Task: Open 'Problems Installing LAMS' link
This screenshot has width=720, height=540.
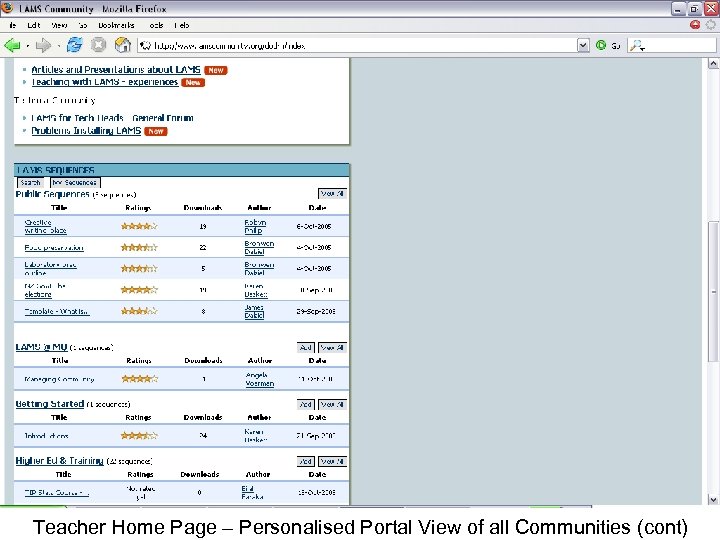Action: 86,131
